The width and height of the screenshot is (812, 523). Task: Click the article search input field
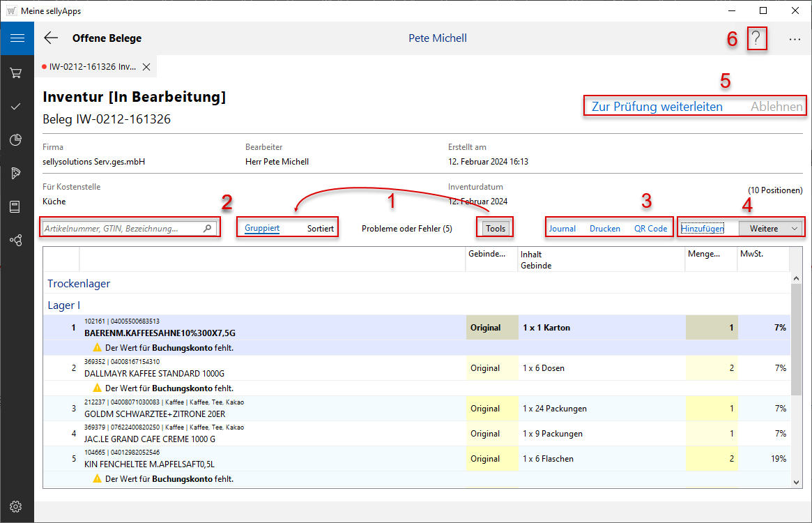tap(122, 228)
